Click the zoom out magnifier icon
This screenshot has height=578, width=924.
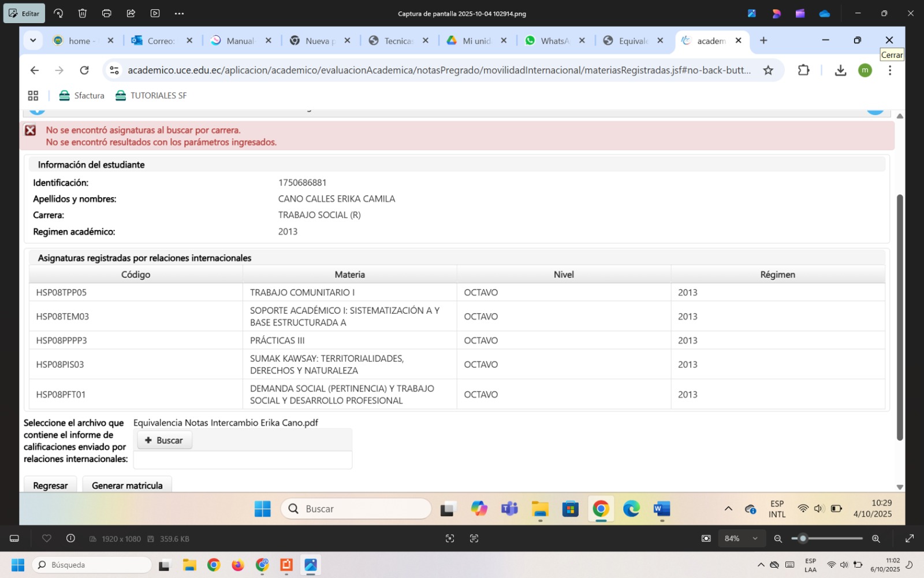(778, 538)
